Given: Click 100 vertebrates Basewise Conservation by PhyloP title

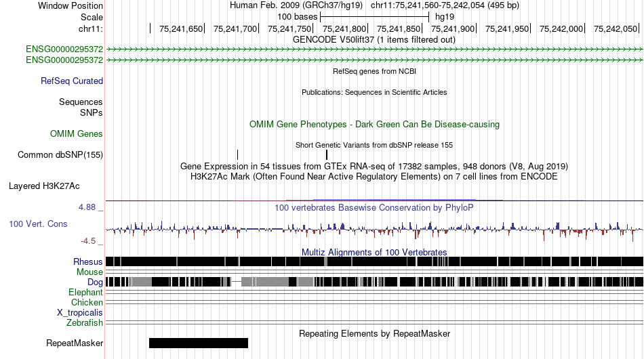Looking at the screenshot, I should [x=374, y=207].
